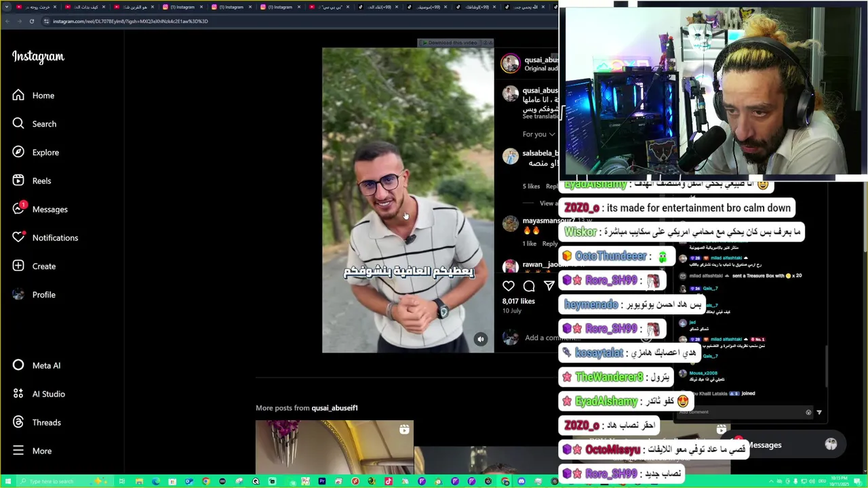
Task: Open the qusai_abus avatar at post header
Action: pyautogui.click(x=510, y=63)
